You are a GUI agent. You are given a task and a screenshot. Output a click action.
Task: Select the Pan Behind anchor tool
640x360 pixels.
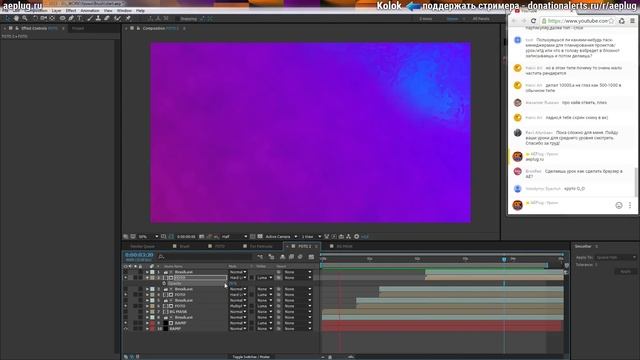pyautogui.click(x=52, y=18)
